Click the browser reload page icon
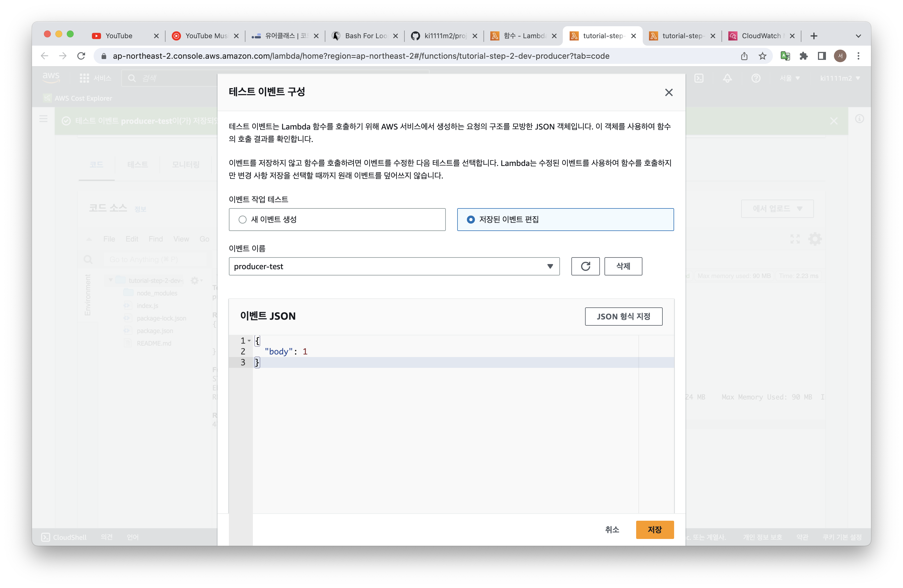 coord(81,56)
